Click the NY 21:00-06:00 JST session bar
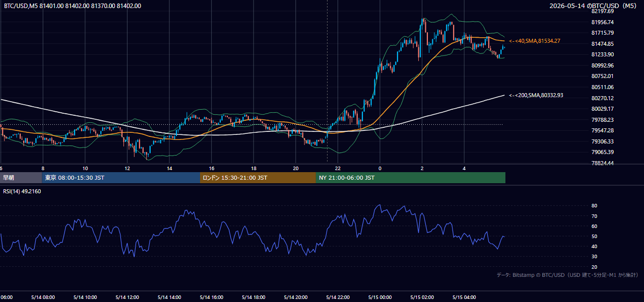The image size is (644, 302). tap(411, 178)
